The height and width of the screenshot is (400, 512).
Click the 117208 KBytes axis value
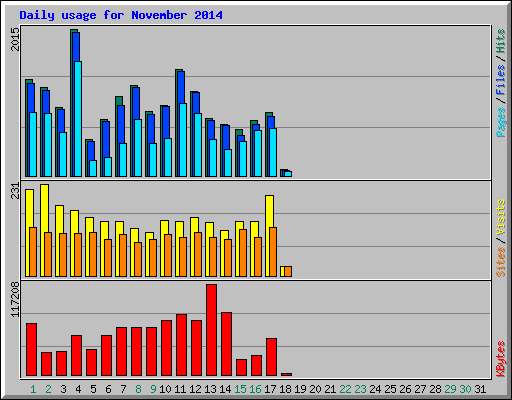[15, 299]
